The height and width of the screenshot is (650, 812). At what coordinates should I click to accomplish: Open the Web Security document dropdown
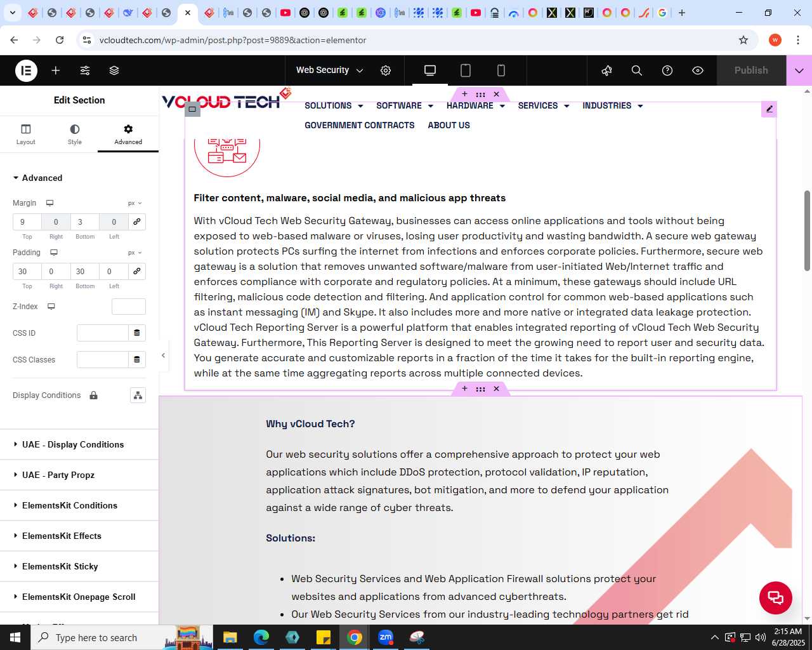[330, 70]
